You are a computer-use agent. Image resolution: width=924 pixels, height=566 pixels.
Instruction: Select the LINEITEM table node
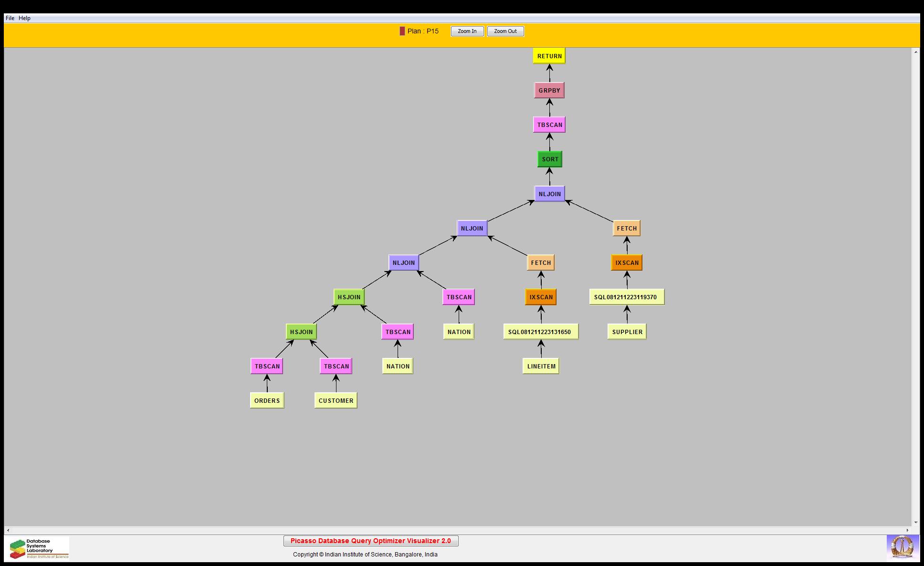(x=541, y=366)
